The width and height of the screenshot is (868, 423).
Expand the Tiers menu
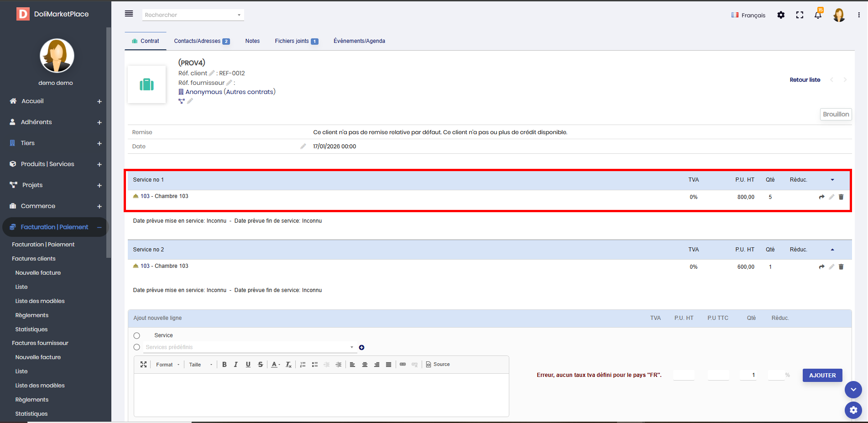99,143
